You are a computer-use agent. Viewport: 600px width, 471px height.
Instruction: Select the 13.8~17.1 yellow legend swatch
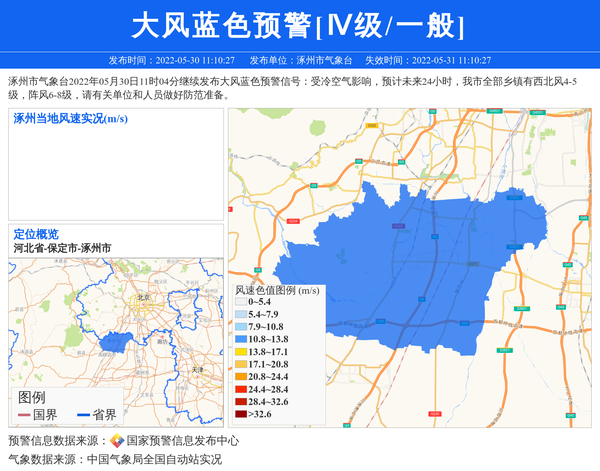point(241,352)
